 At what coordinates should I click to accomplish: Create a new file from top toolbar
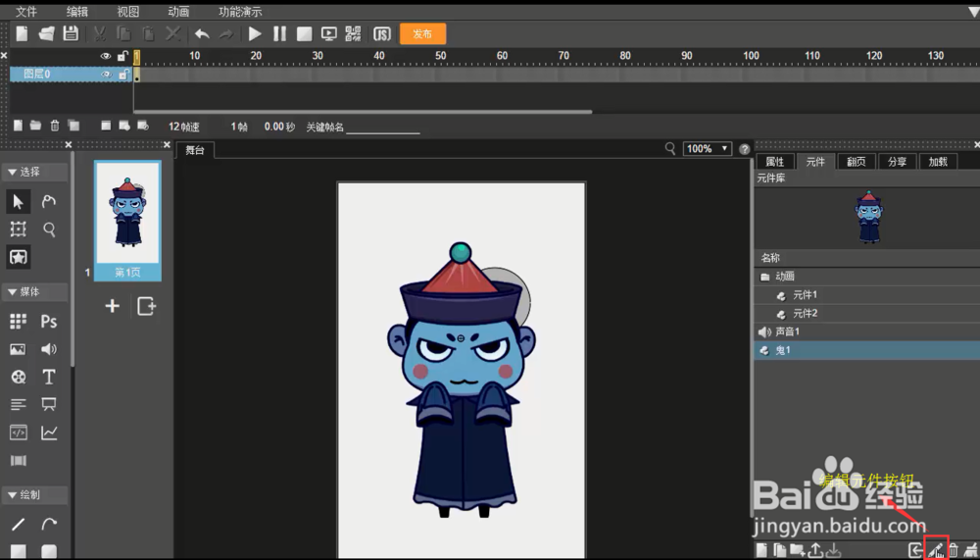click(x=22, y=33)
